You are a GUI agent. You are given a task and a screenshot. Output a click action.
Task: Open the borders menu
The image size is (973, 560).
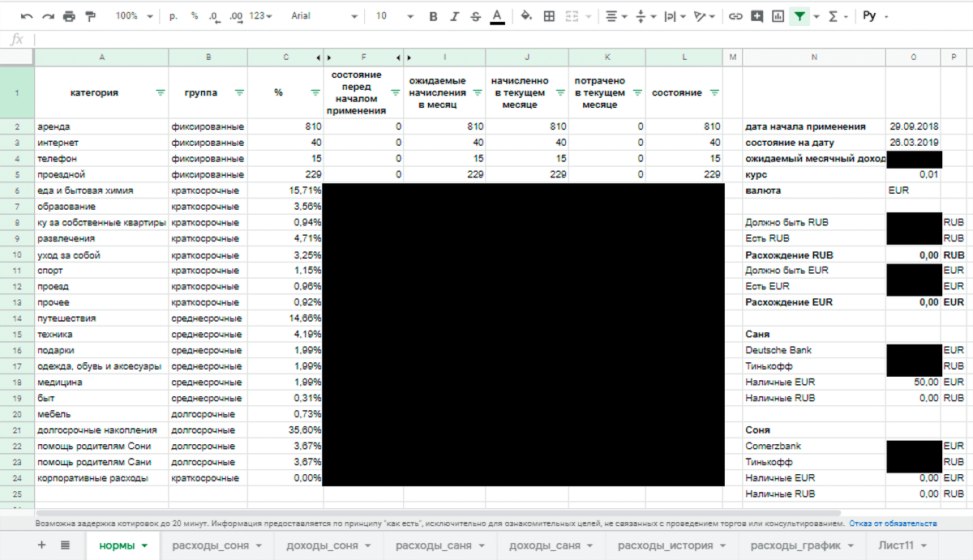[549, 16]
